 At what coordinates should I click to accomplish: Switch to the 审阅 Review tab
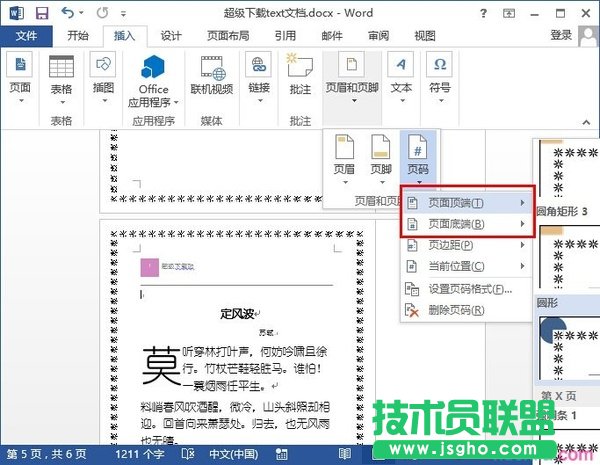pos(378,36)
